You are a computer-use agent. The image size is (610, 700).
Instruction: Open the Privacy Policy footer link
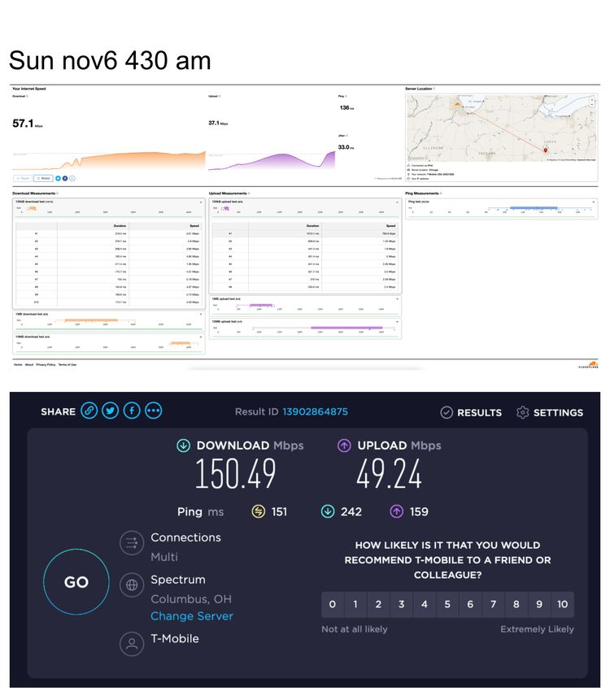46,365
